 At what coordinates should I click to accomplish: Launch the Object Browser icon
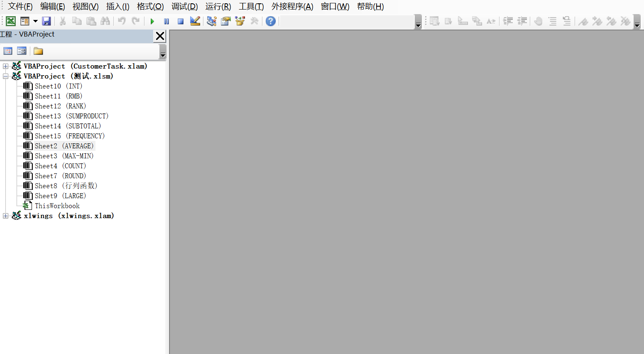coord(240,21)
